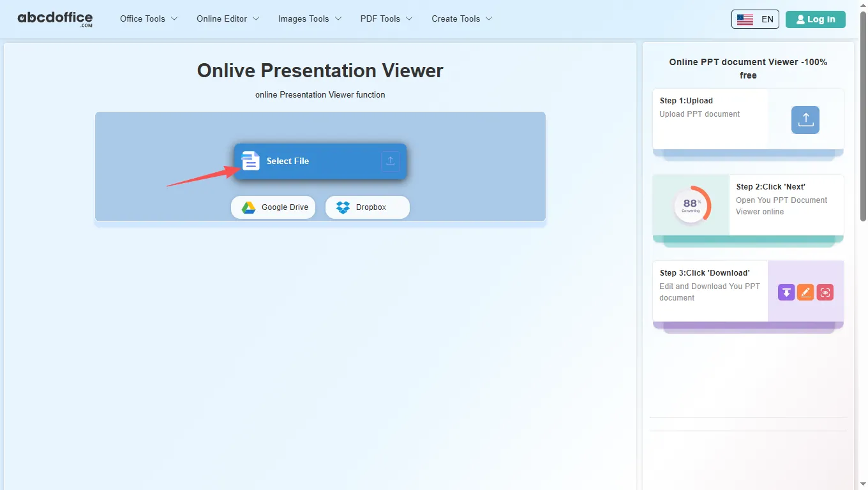Choose the Google Drive upload option
The image size is (868, 490).
tap(273, 207)
